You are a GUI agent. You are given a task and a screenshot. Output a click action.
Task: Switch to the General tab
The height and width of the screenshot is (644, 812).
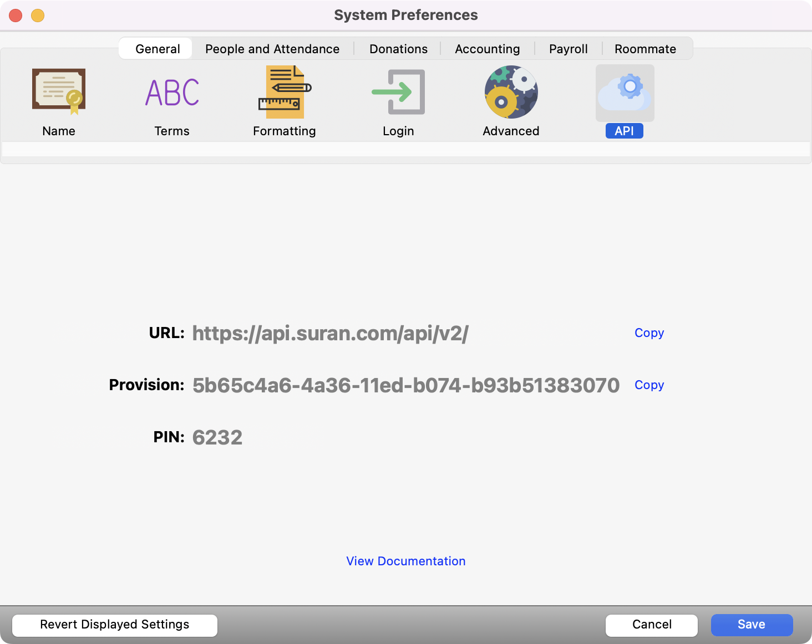click(158, 49)
